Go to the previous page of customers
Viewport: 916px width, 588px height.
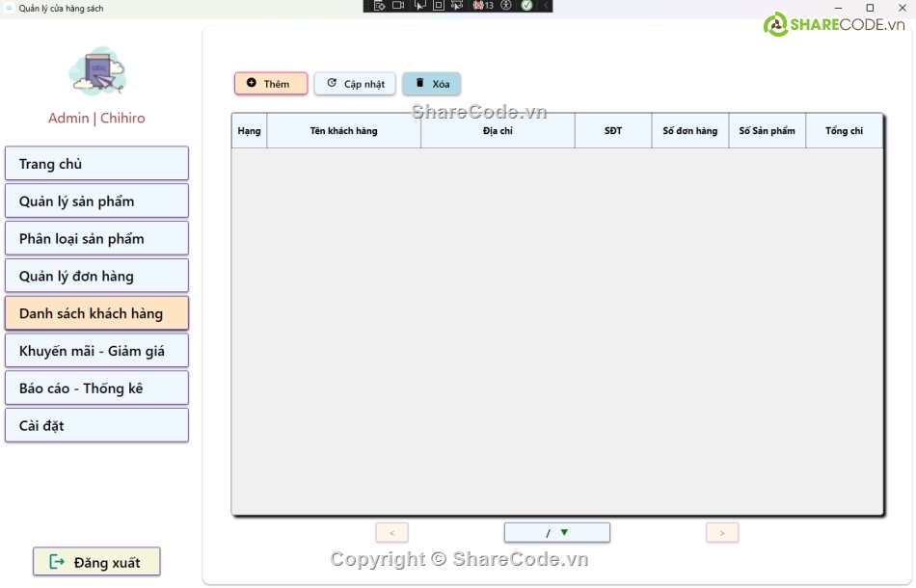(x=391, y=532)
